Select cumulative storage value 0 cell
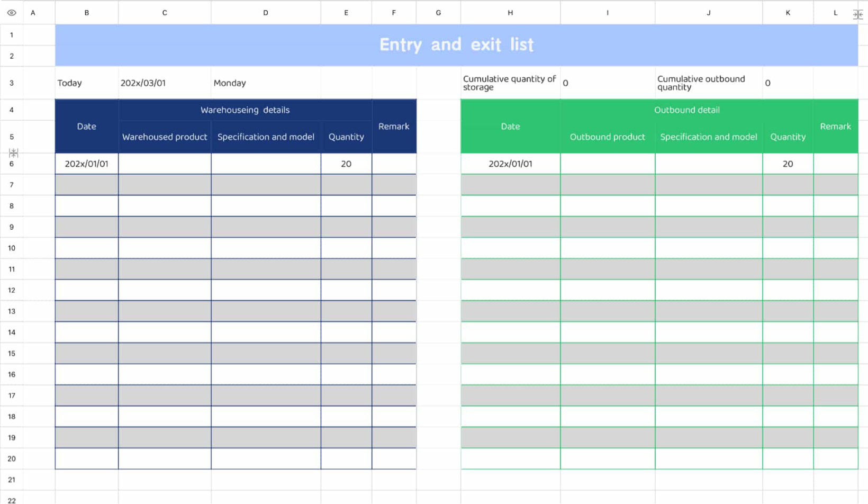Screen dimensions: 868x504 [608, 83]
